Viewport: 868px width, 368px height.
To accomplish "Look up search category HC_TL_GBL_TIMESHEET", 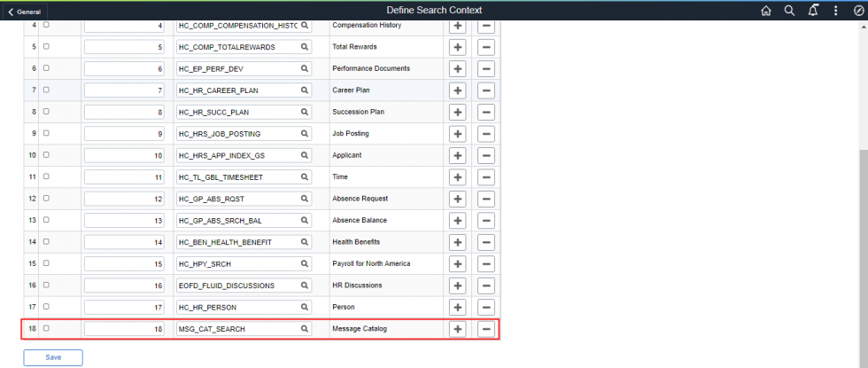I will (304, 176).
